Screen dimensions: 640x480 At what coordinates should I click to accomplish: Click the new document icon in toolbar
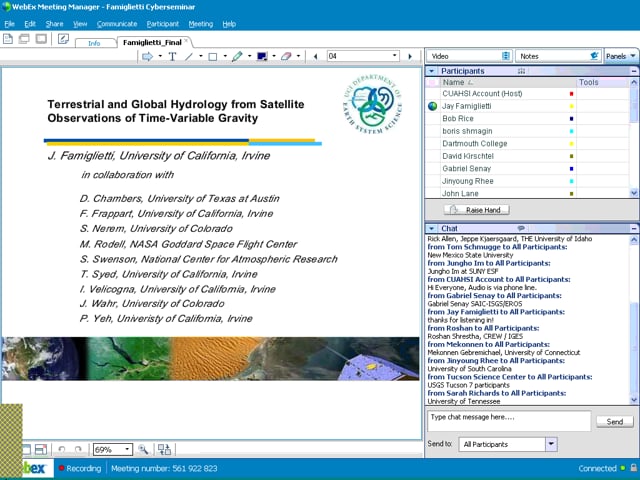[8, 39]
